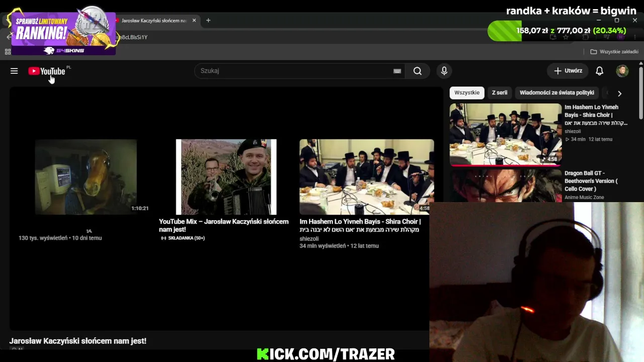Click the sidebar 34 mln • 12 lat temu stats

pos(589,139)
